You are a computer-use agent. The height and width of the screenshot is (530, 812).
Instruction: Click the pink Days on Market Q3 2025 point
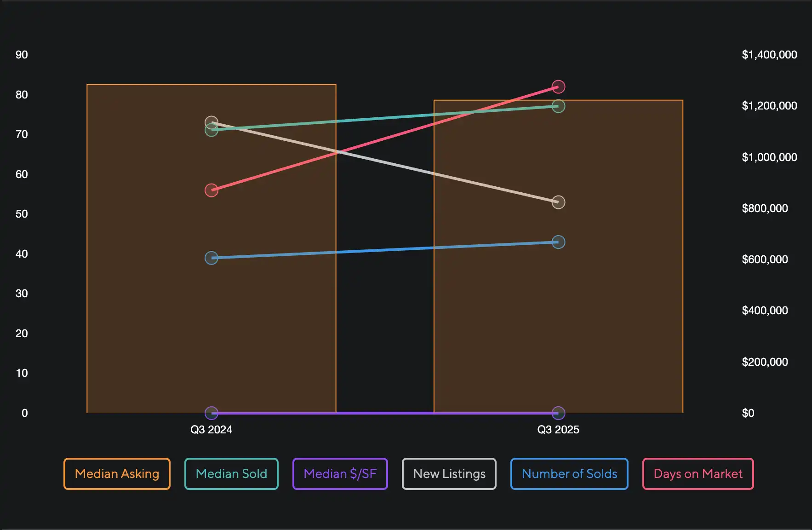558,86
